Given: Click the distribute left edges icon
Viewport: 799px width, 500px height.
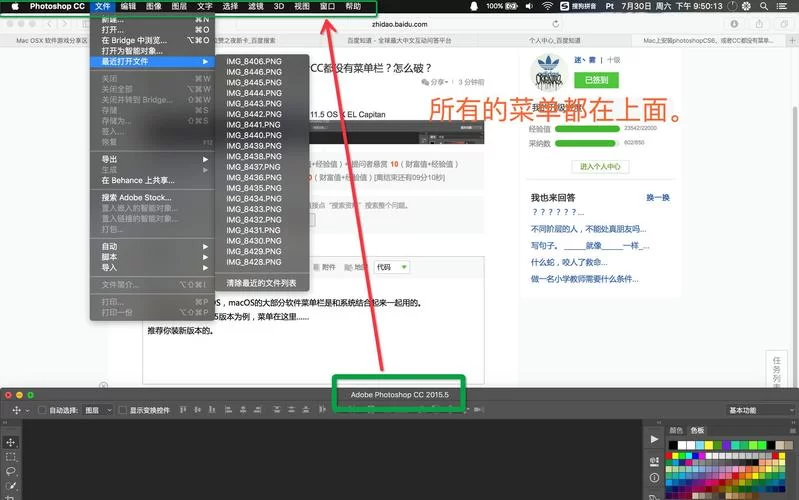Looking at the screenshot, I should coord(322,409).
